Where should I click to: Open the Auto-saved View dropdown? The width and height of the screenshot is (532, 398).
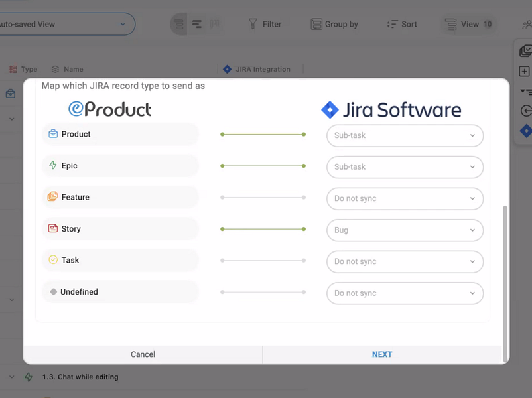[66, 24]
